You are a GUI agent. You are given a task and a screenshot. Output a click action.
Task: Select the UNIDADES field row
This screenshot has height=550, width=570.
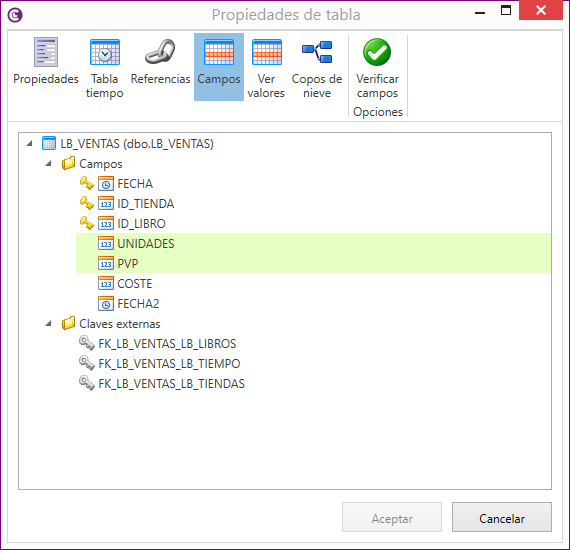(313, 244)
